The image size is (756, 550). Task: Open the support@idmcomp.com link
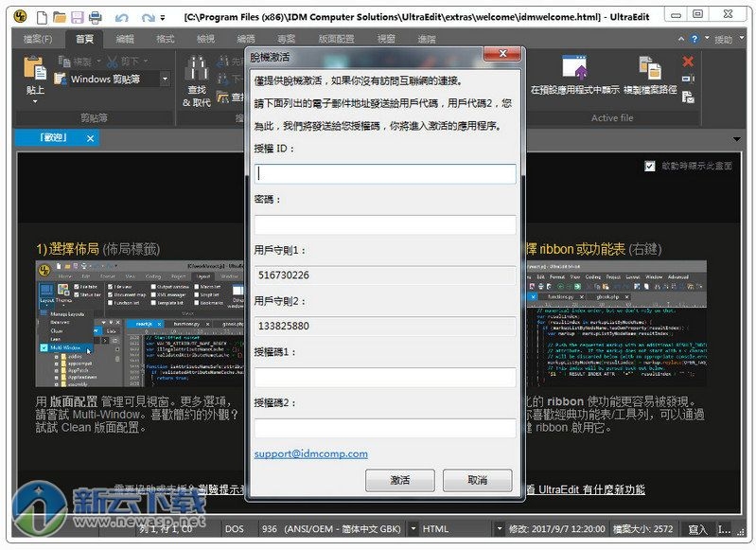[x=310, y=453]
